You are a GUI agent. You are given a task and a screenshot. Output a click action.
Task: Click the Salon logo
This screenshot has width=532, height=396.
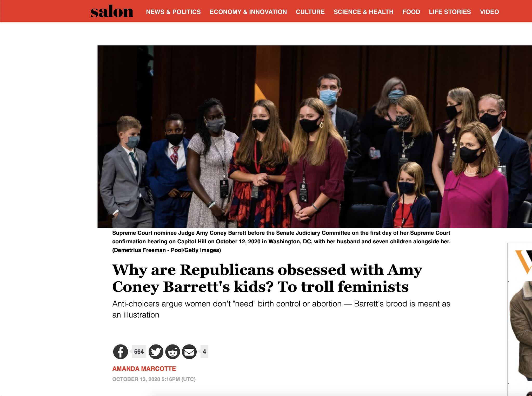[112, 12]
